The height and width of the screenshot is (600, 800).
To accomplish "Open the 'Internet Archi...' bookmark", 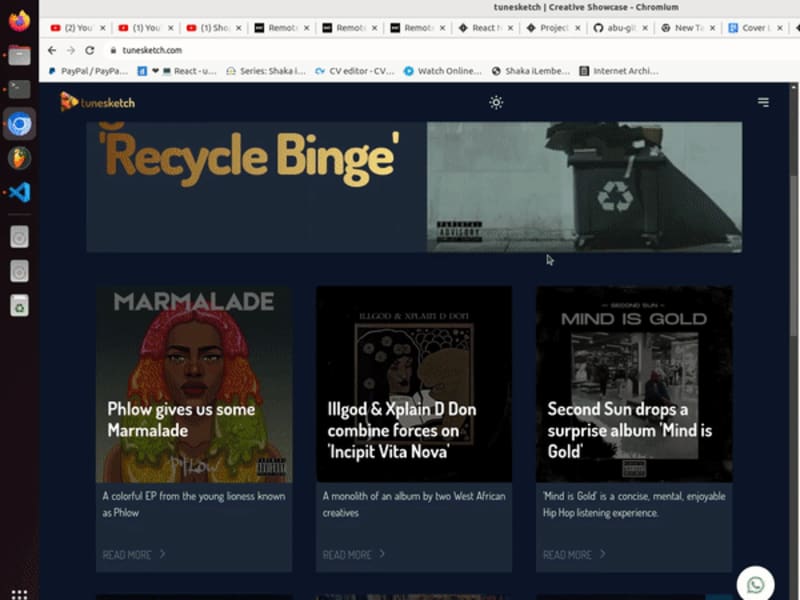I will (x=619, y=71).
